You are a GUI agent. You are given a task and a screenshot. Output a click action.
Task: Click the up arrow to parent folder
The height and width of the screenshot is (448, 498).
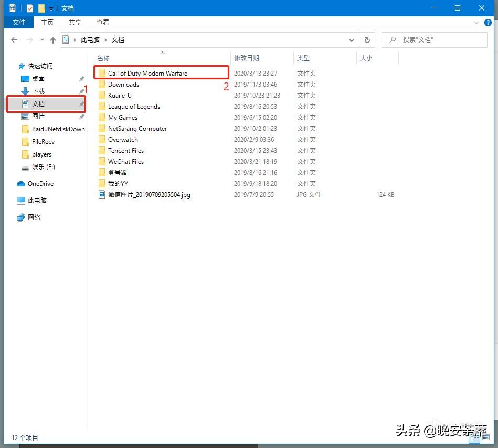point(53,39)
